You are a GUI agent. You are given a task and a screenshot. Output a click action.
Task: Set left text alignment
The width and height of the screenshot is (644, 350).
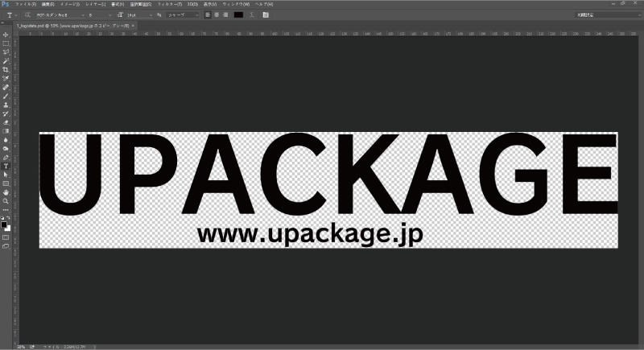pos(208,14)
